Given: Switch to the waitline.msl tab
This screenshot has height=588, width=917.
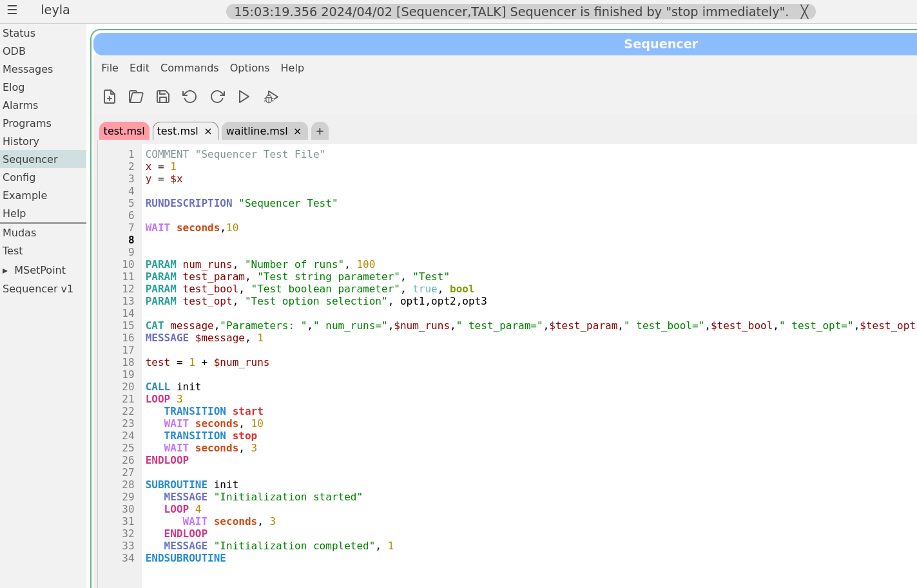Looking at the screenshot, I should click(256, 131).
